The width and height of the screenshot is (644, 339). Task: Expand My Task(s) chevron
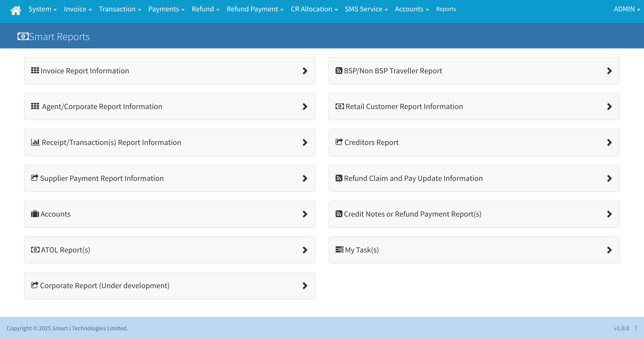click(x=609, y=250)
